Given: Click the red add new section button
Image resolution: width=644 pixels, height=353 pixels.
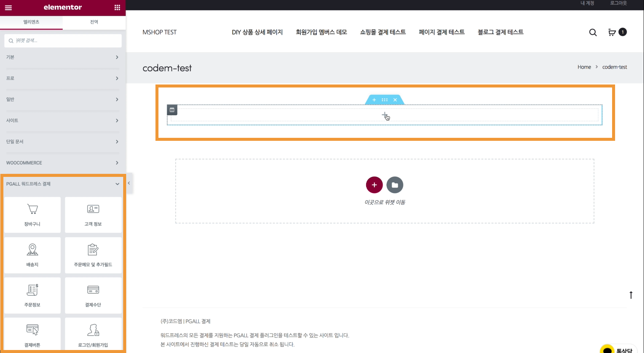Looking at the screenshot, I should click(374, 185).
